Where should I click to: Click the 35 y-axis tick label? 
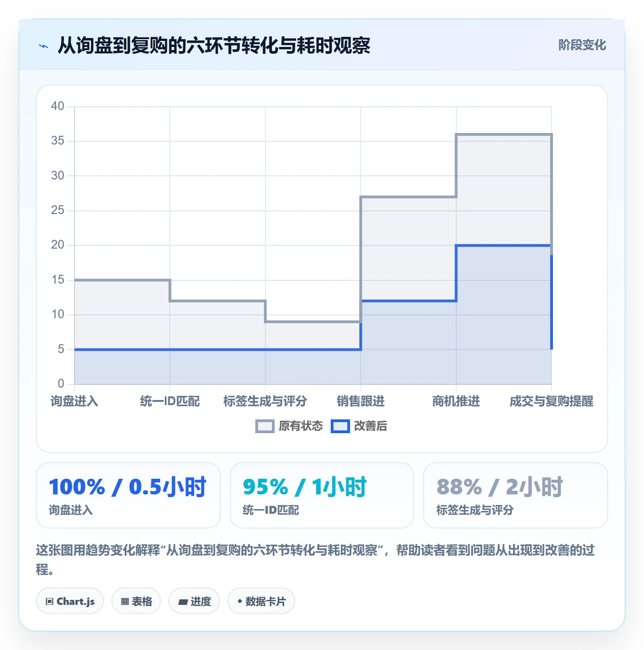pos(57,141)
